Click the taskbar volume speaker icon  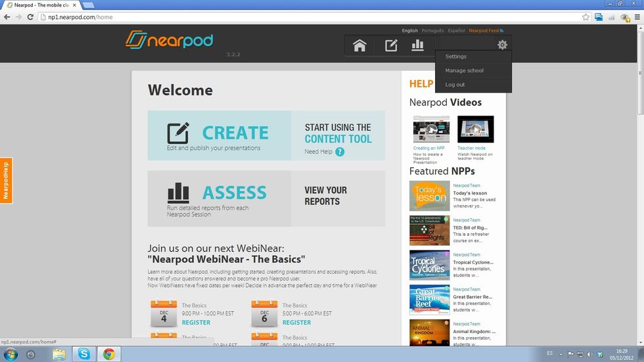point(590,354)
